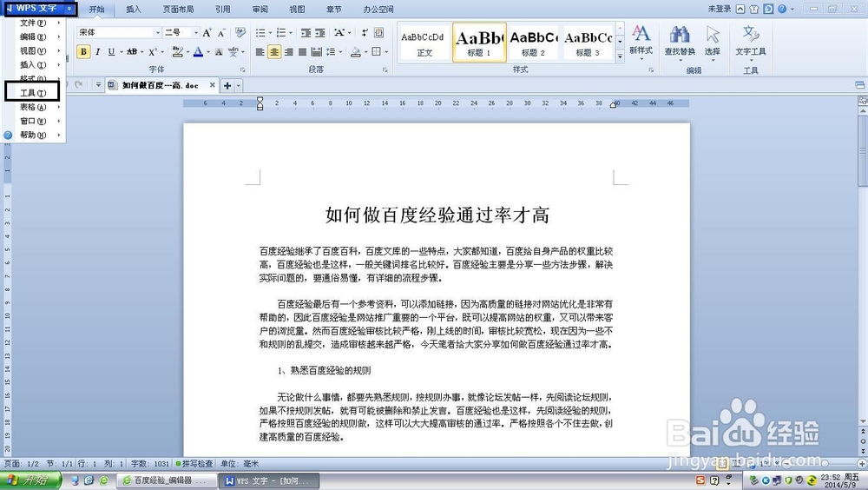Click justify alignment icon
868x490 pixels.
[302, 52]
